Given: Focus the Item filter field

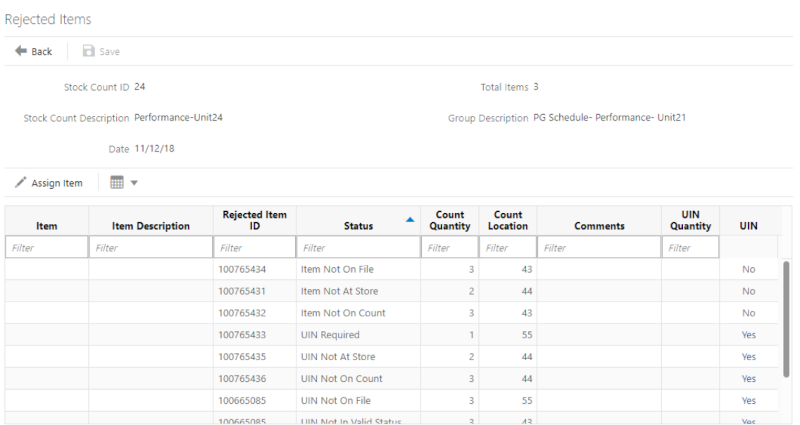Looking at the screenshot, I should click(x=46, y=247).
